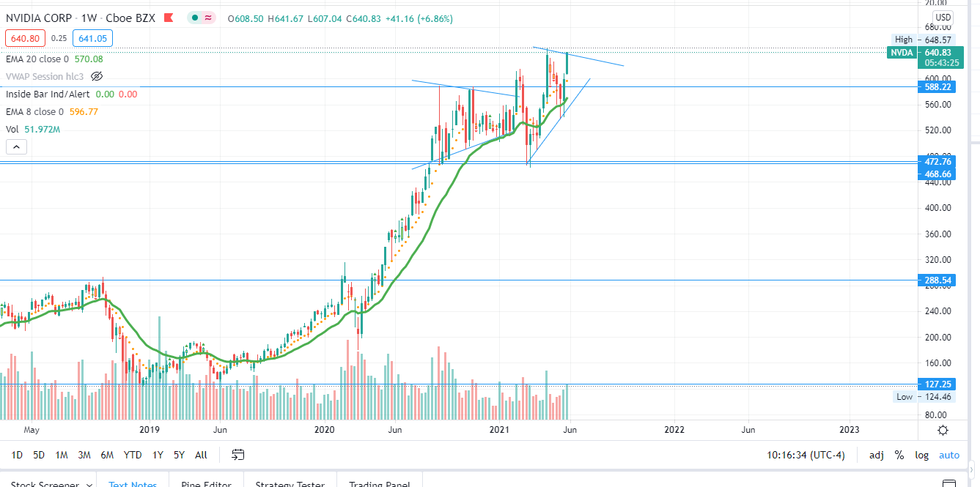Show the hidden VWAP Session indicator
Image resolution: width=980 pixels, height=487 pixels.
click(97, 76)
